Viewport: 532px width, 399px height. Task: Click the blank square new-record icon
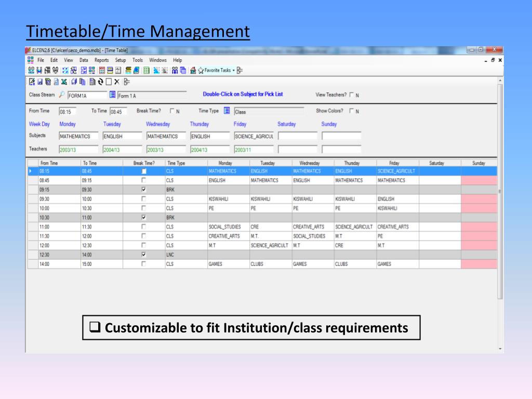click(109, 82)
